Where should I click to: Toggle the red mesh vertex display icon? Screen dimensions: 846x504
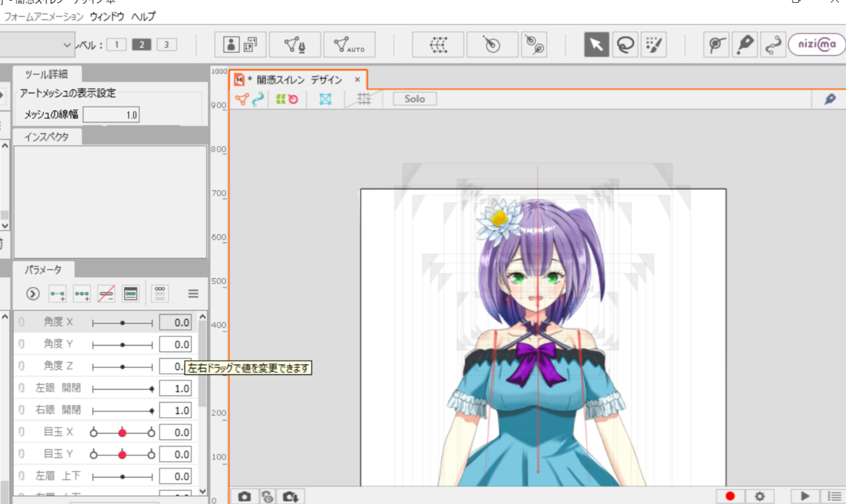[242, 99]
